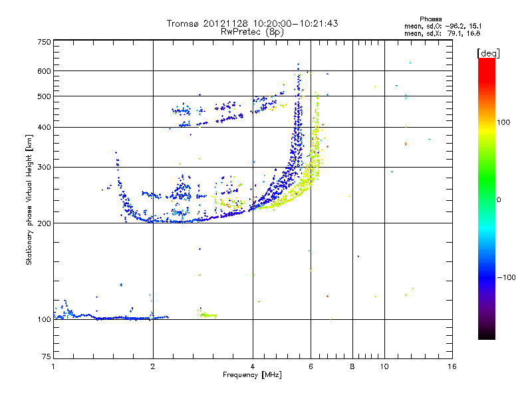Click the y-axis tick label '750'
Screen dimensions: 532x399
pyautogui.click(x=44, y=42)
